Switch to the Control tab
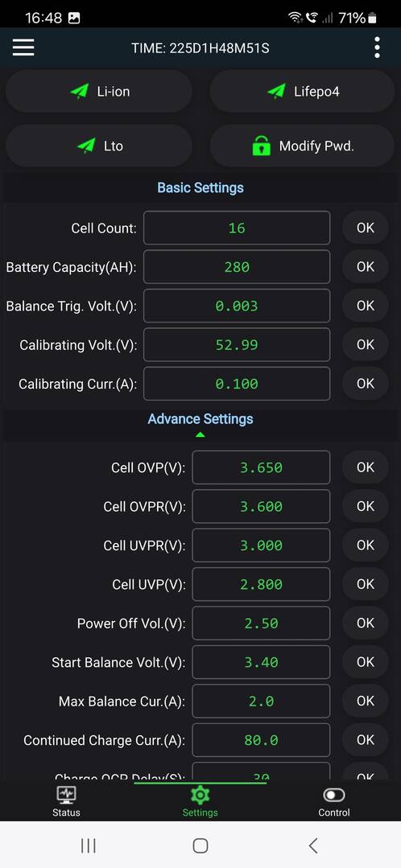401x868 pixels. (x=334, y=801)
